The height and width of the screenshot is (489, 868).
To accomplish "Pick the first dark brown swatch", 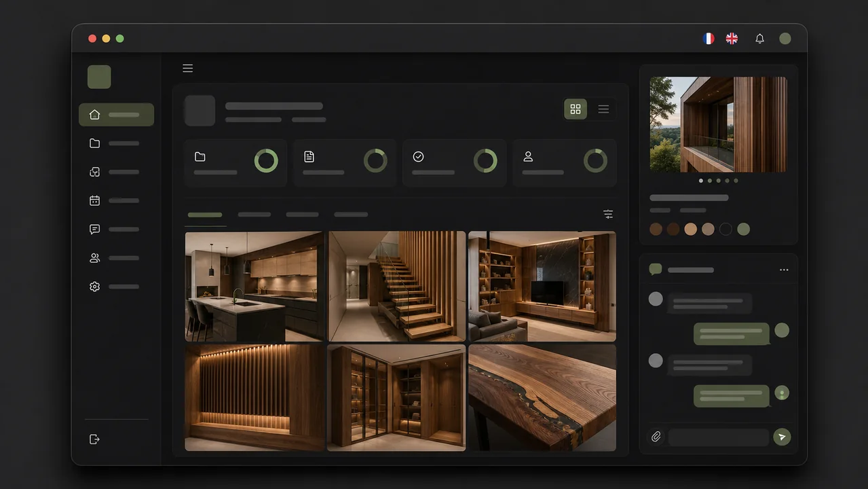I will coord(656,229).
